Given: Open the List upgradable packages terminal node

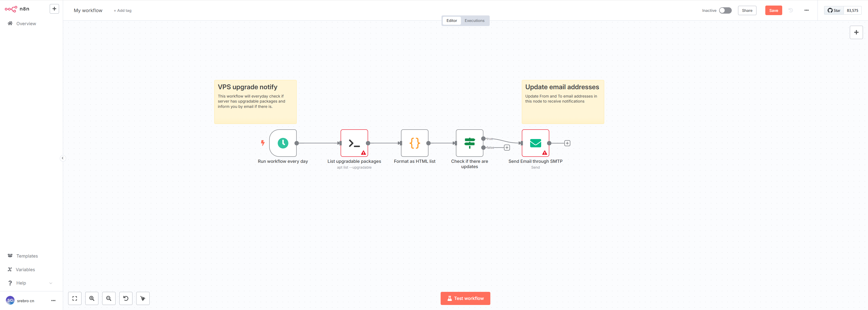Looking at the screenshot, I should pyautogui.click(x=354, y=143).
